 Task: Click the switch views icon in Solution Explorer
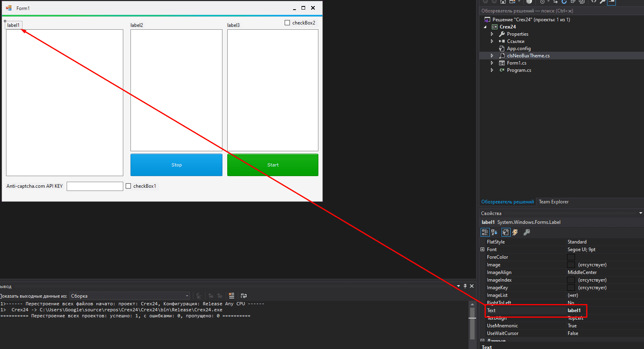point(512,2)
